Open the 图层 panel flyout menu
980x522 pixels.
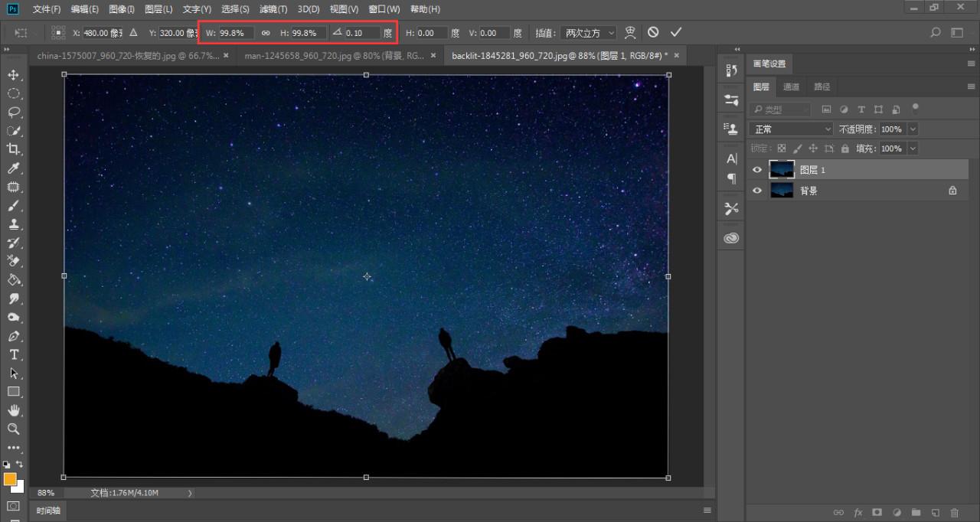[x=972, y=86]
